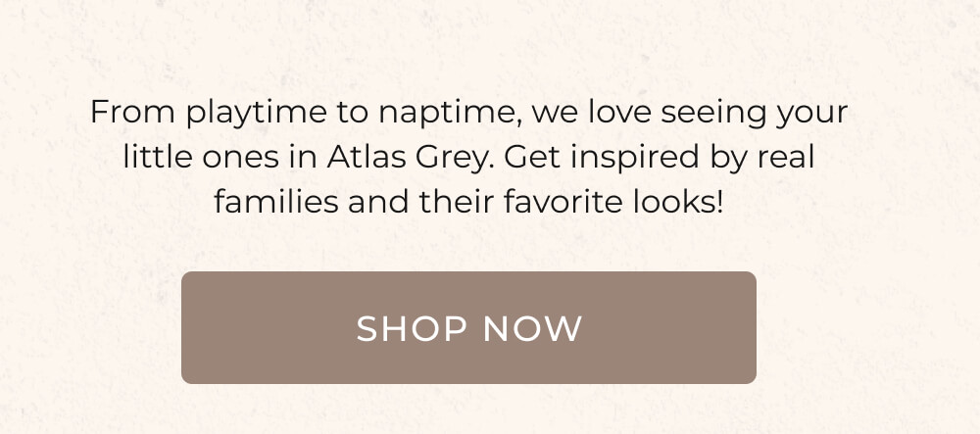Viewport: 980px width, 434px height.
Task: Click the word 'families' in the last line
Action: click(276, 202)
